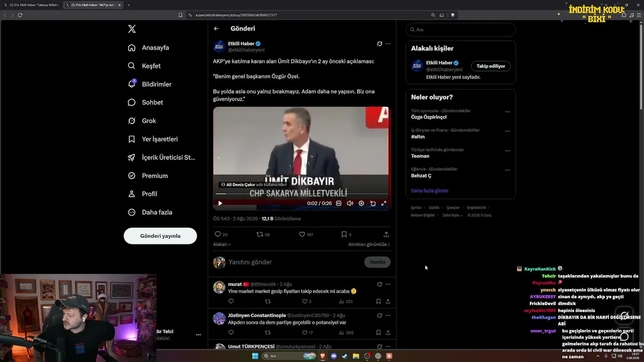Switch to the first browser tab 'Sakarya Milletv...'
The height and width of the screenshot is (362, 644).
coord(32,5)
